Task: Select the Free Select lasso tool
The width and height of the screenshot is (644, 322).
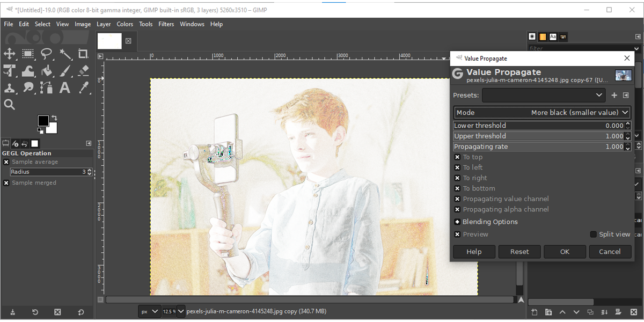Action: coord(46,54)
